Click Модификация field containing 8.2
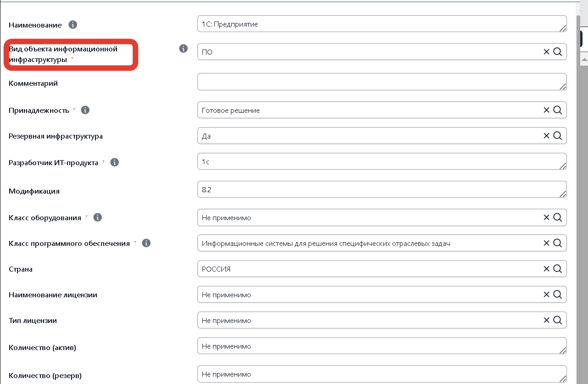Screen dimensions: 588x384 [382, 189]
